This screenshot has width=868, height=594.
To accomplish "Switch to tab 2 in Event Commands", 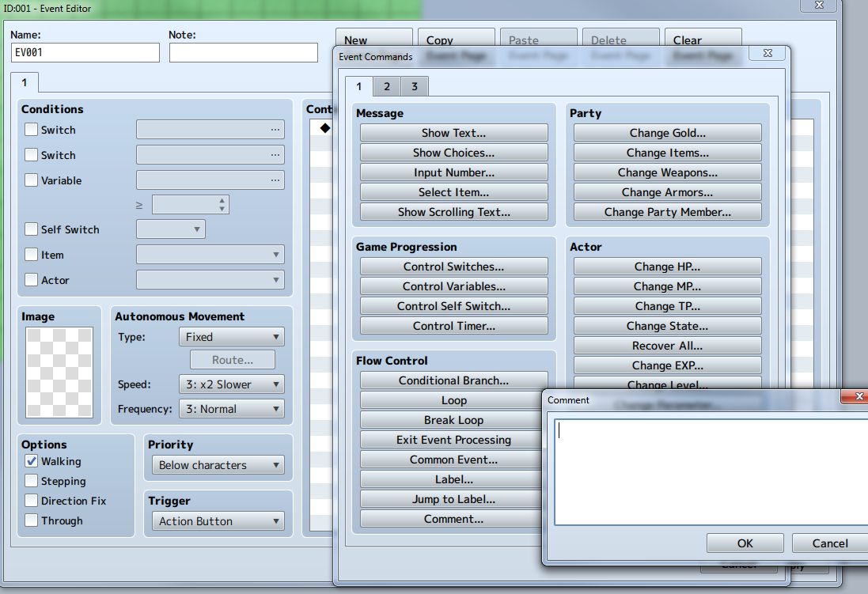I will point(387,85).
